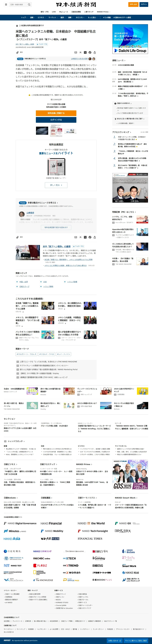Click 有料会員登録で続きを読めます button

(x=56, y=228)
